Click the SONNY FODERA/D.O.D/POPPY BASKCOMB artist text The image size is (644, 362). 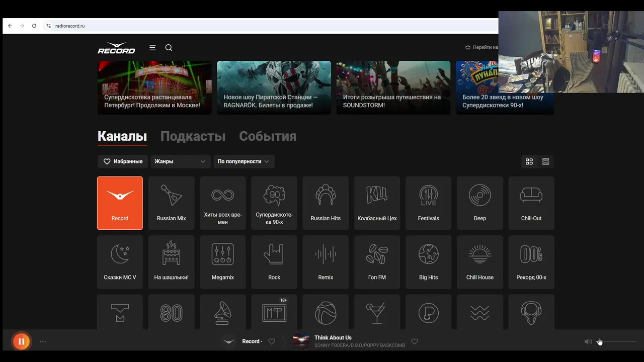click(x=360, y=345)
